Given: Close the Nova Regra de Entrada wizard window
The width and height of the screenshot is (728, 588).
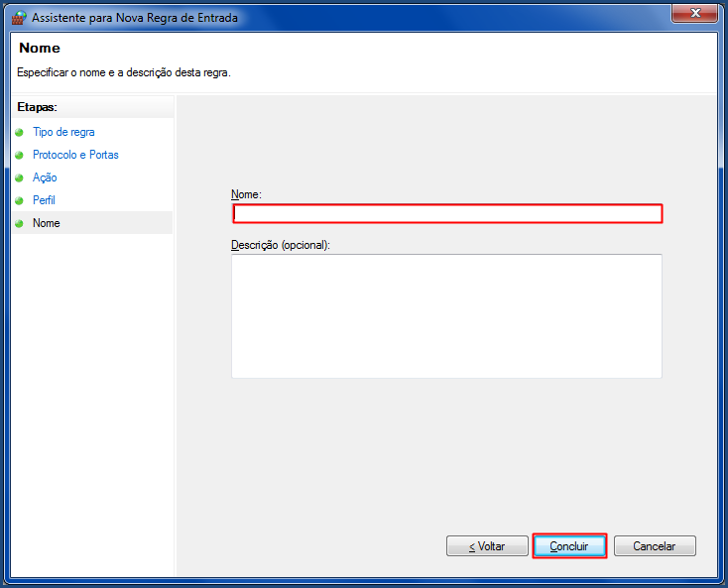Looking at the screenshot, I should click(x=694, y=13).
